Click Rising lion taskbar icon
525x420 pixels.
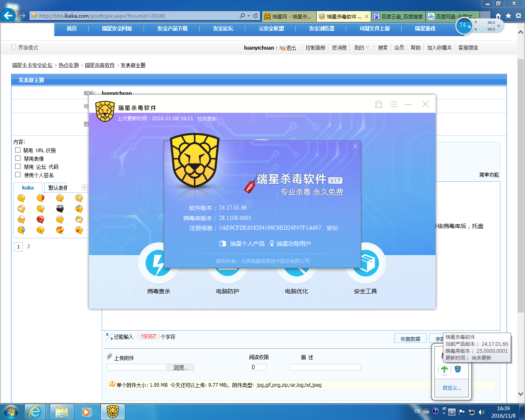(112, 412)
